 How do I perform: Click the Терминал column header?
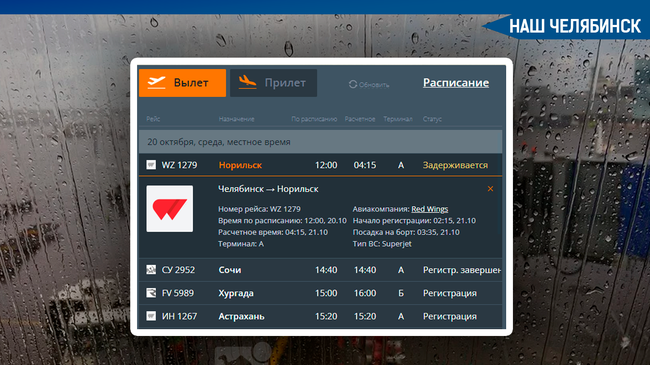click(x=398, y=119)
